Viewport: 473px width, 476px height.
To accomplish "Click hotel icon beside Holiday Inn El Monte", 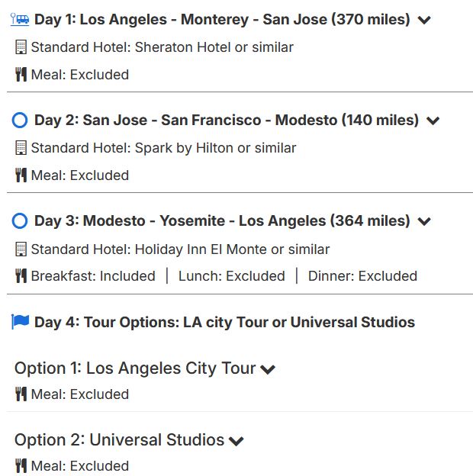I will click(x=21, y=249).
